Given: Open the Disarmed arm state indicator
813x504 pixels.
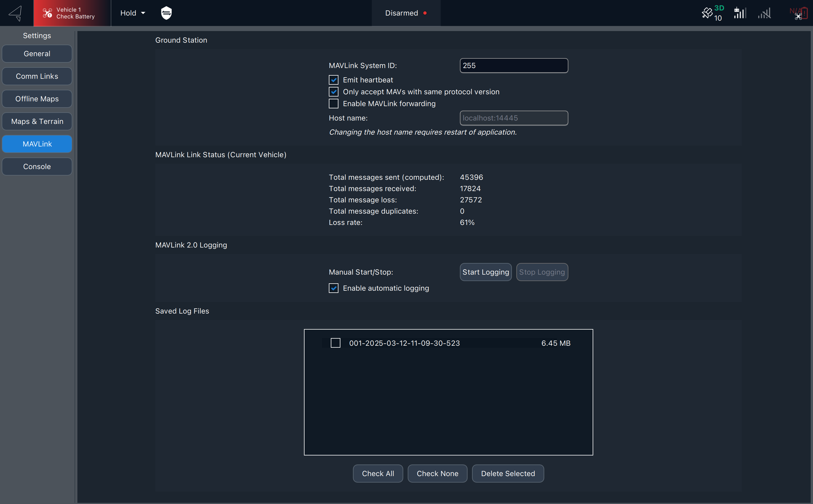Looking at the screenshot, I should 401,13.
